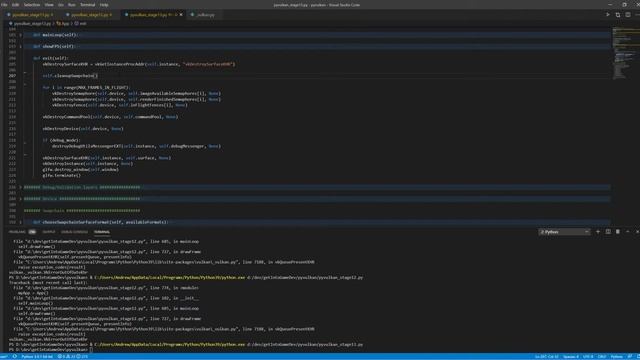Open the View menu
Image resolution: width=640 pixels, height=360 pixels.
[49, 5]
